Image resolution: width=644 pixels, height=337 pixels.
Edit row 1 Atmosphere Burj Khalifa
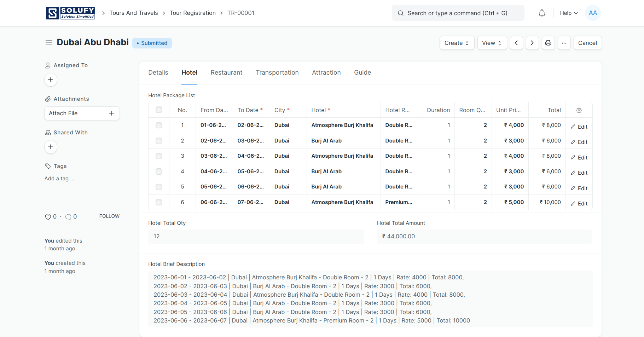[x=579, y=127]
